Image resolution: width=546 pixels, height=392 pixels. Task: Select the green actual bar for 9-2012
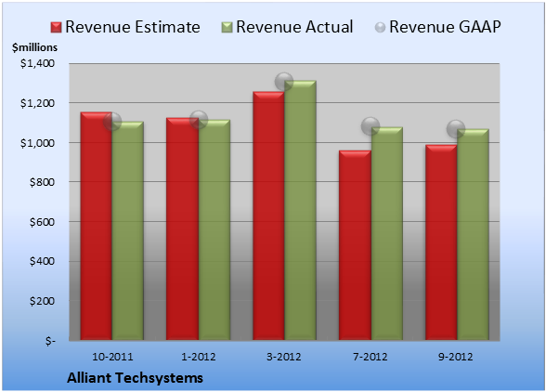point(474,234)
